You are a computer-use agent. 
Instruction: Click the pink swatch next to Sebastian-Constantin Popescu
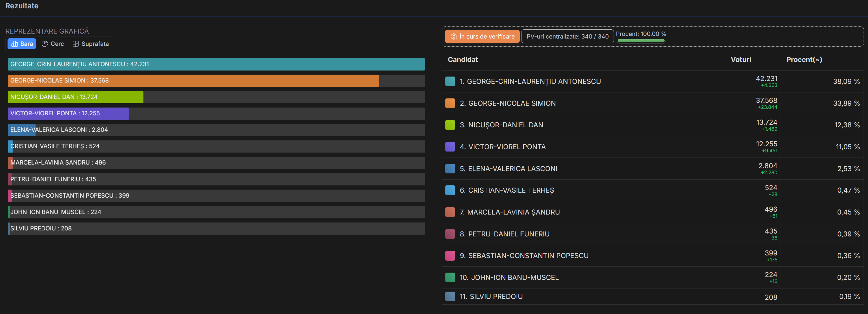pyautogui.click(x=450, y=256)
